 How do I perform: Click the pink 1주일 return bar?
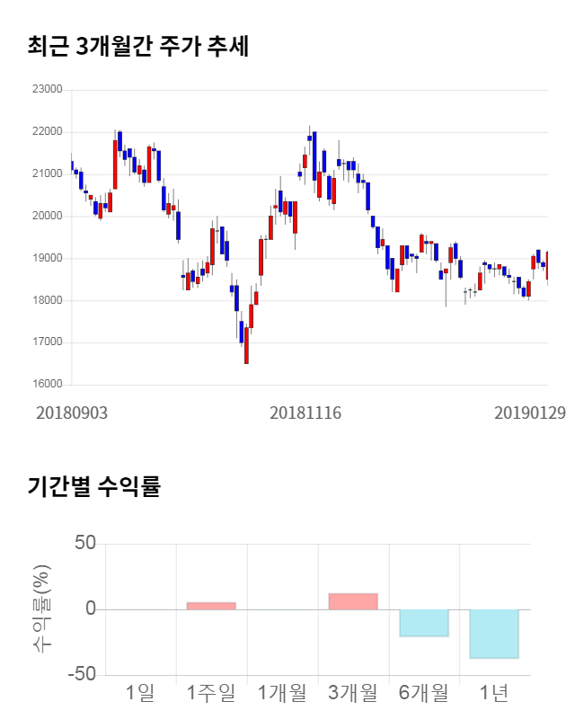click(x=211, y=606)
